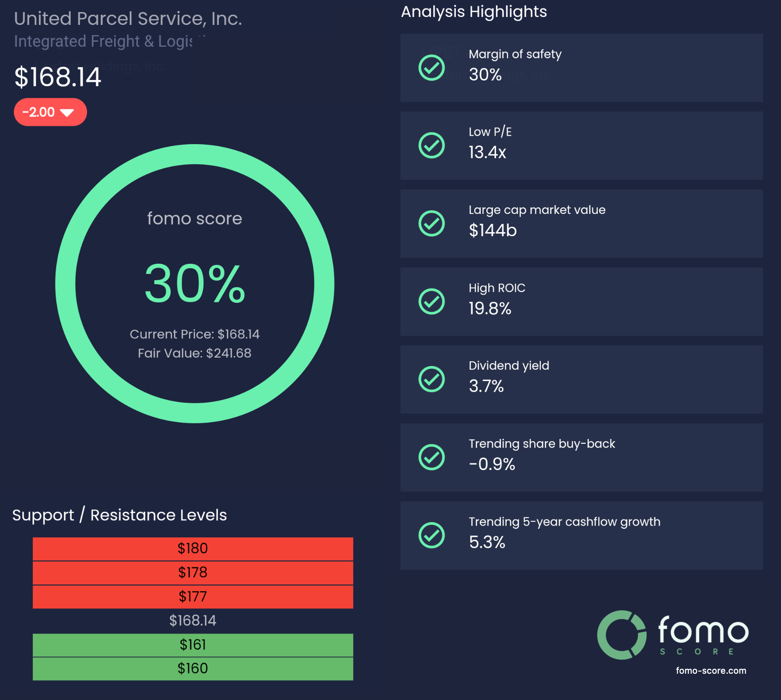Select the $160 support level bar
The image size is (781, 700).
click(x=193, y=668)
